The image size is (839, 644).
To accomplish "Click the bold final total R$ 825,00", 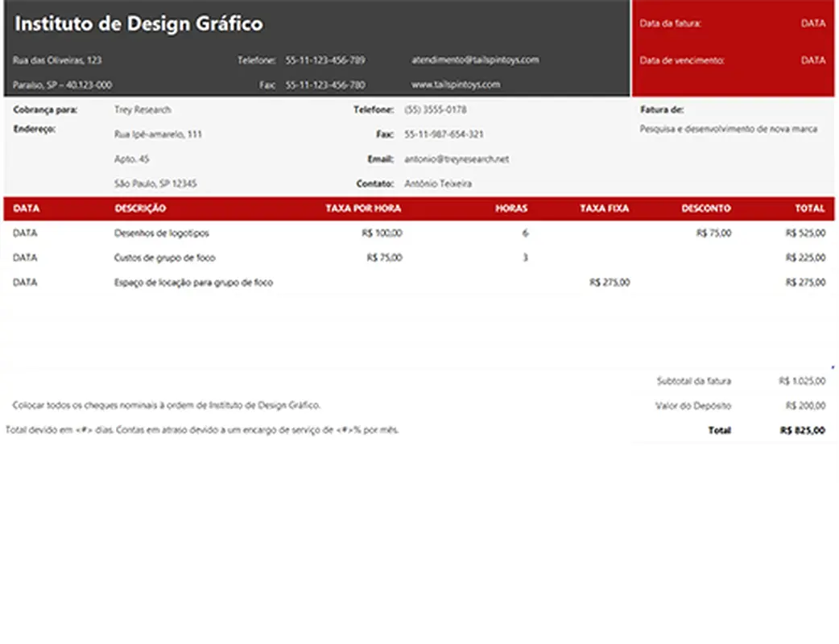I will pos(803,431).
